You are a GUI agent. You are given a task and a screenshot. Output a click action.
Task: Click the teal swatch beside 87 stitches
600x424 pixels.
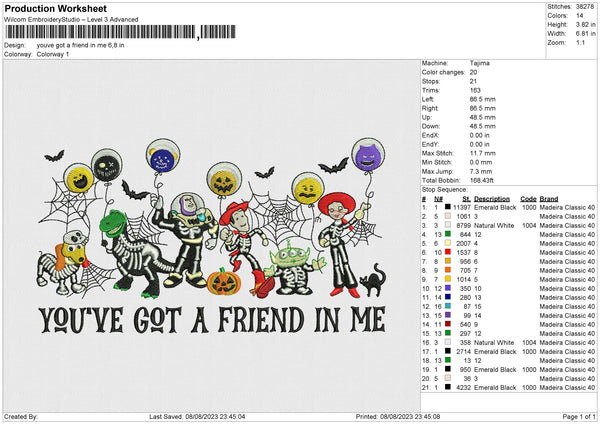[447, 306]
